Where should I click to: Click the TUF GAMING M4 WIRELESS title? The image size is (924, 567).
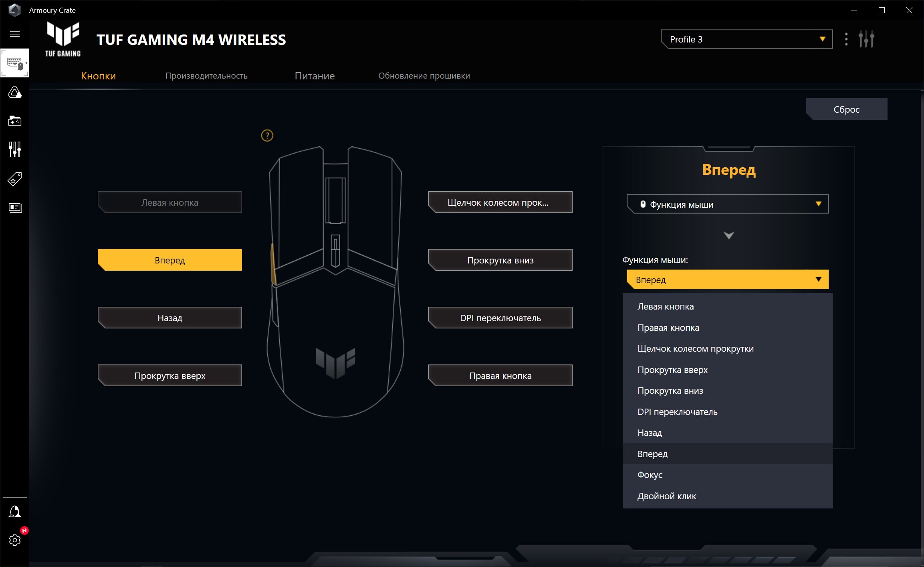tap(191, 40)
